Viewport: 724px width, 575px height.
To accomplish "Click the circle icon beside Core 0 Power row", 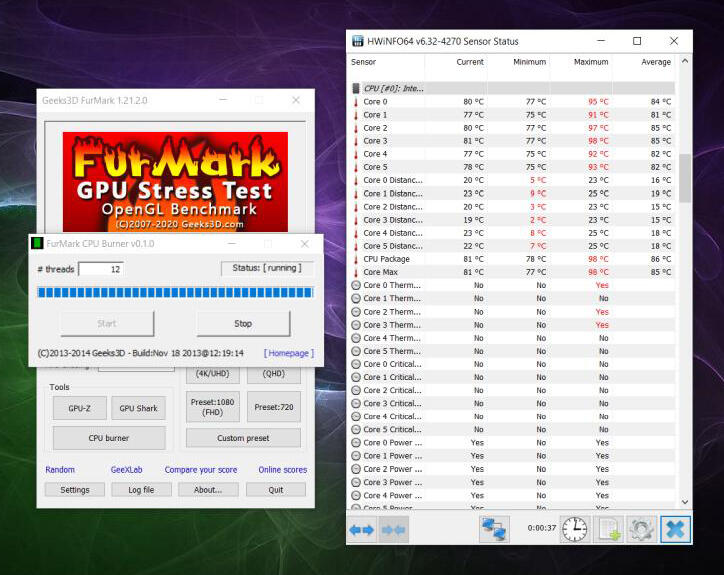I will (x=356, y=442).
